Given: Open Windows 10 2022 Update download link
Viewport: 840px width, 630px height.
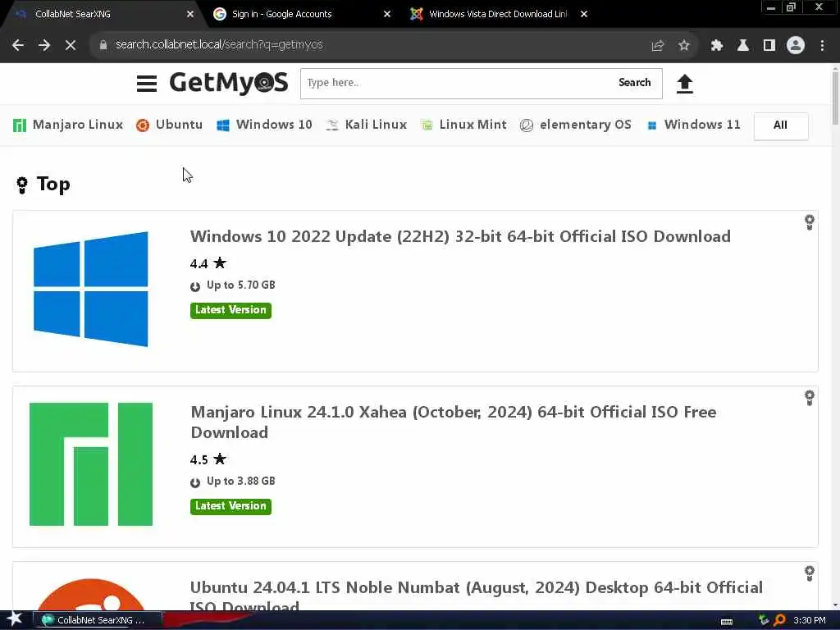Looking at the screenshot, I should 460,237.
